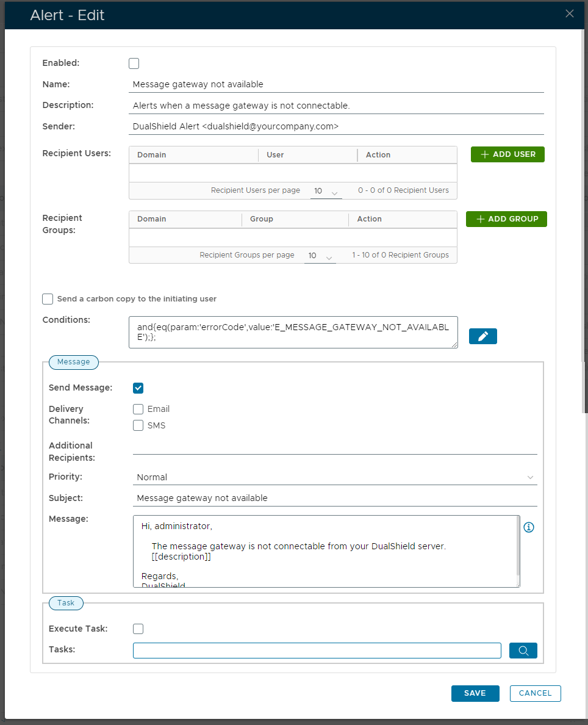Click the info icon beside Message box
The width and height of the screenshot is (588, 725).
pyautogui.click(x=529, y=527)
